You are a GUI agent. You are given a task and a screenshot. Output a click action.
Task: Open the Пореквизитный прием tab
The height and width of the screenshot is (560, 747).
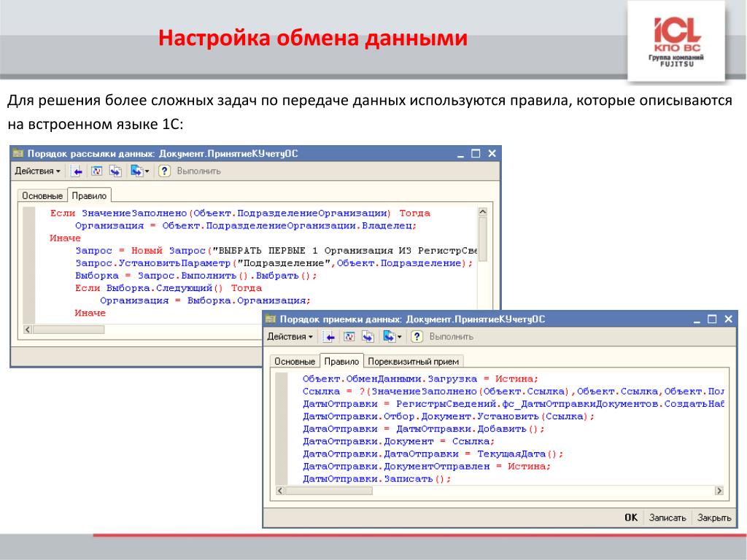[414, 362]
